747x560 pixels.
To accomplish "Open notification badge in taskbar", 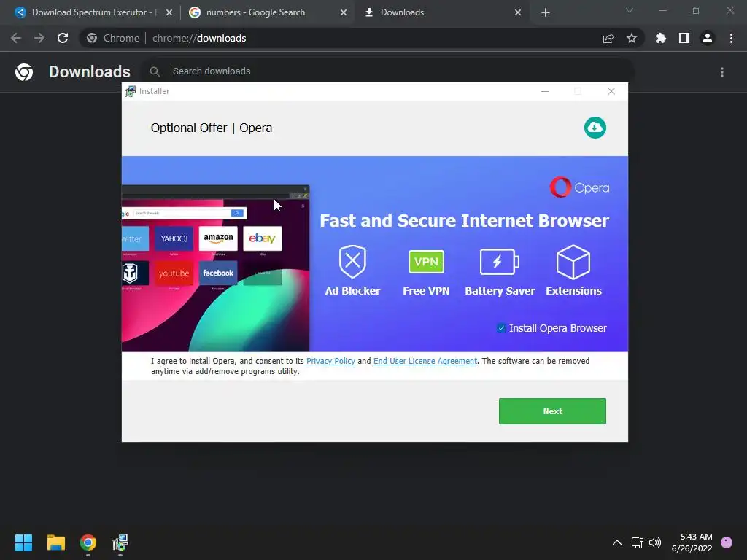I will 727,542.
